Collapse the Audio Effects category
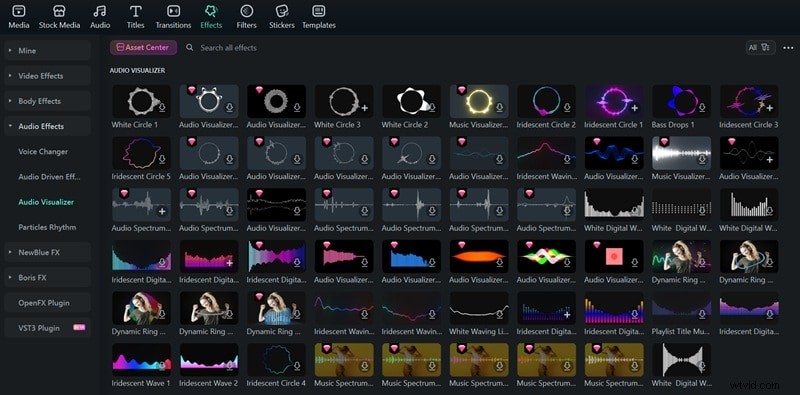Screen dimensions: 800x395 point(47,126)
